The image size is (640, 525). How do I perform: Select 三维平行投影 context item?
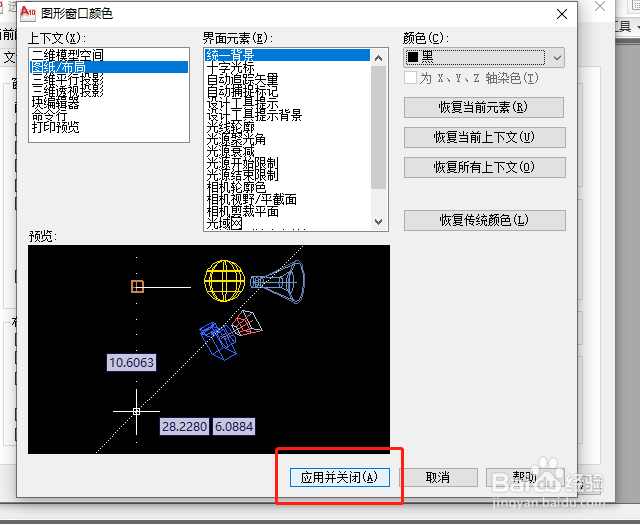coord(109,79)
